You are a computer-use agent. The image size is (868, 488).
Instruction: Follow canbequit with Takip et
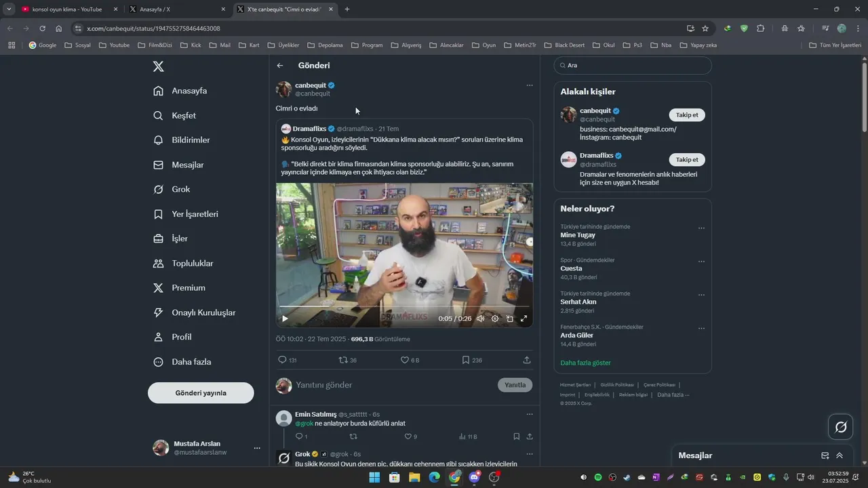coord(687,115)
